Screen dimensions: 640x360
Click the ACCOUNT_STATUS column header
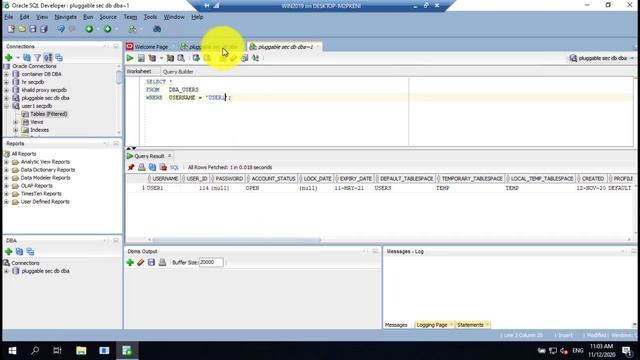coord(273,179)
